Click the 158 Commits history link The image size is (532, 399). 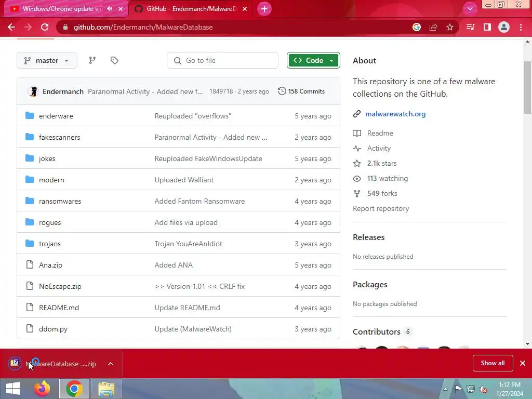pyautogui.click(x=301, y=91)
